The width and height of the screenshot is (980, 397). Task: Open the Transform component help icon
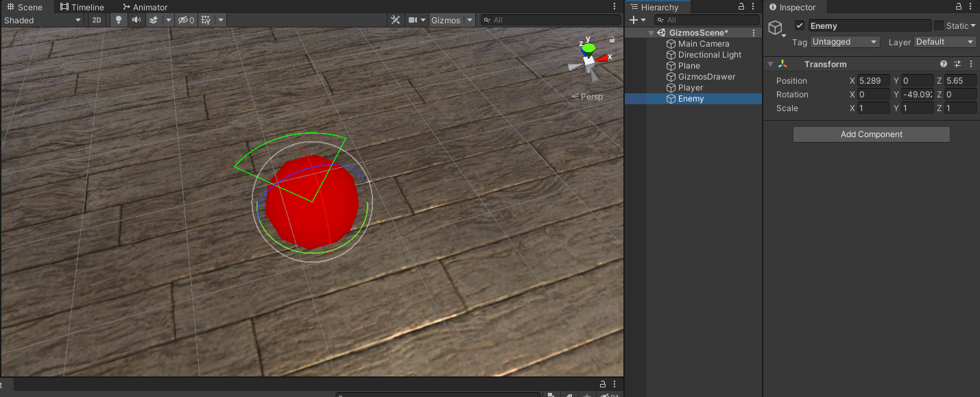click(x=944, y=64)
